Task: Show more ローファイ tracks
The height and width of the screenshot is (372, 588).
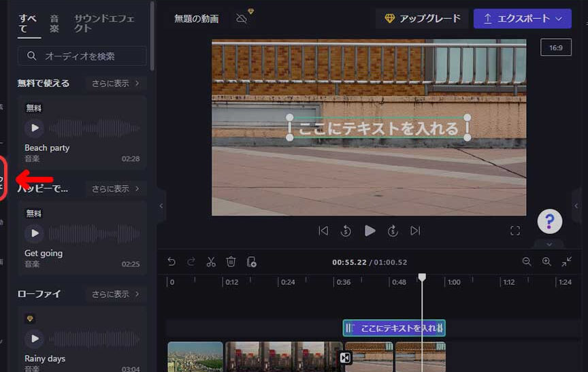Action: tap(116, 294)
